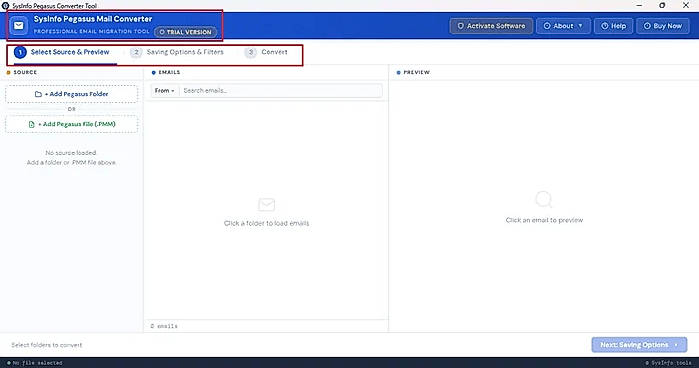The height and width of the screenshot is (368, 699).
Task: Click the PREVIEW panel heading
Action: pos(416,72)
